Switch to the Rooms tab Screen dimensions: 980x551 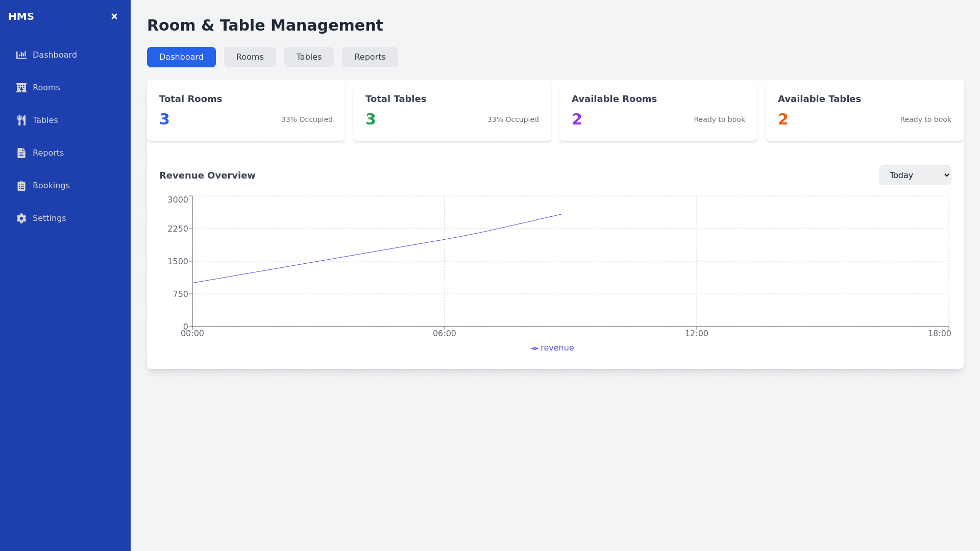coord(250,57)
